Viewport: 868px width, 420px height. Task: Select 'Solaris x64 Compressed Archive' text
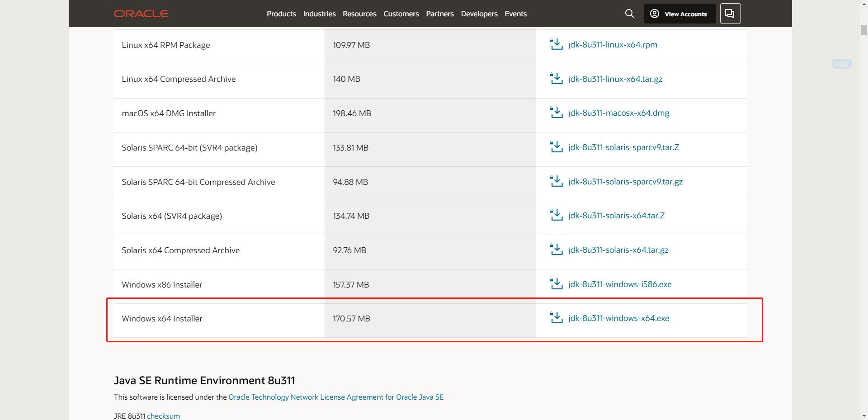pos(181,250)
